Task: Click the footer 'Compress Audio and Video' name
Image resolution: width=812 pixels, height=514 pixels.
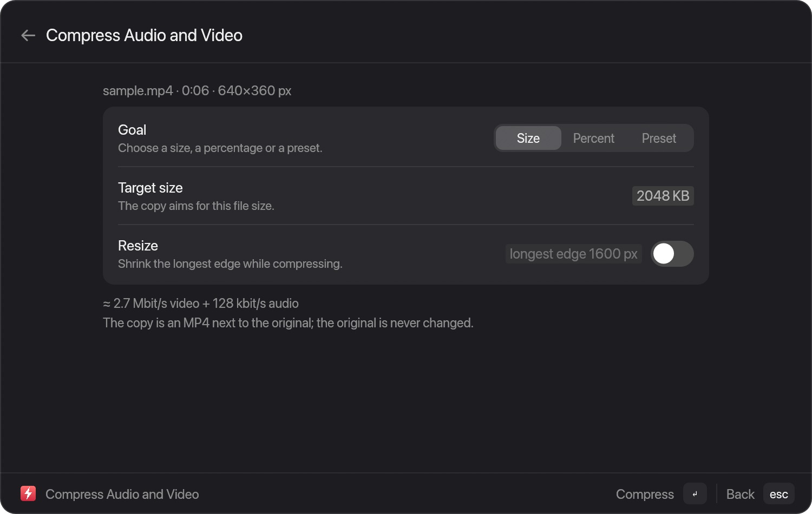Action: (122, 495)
